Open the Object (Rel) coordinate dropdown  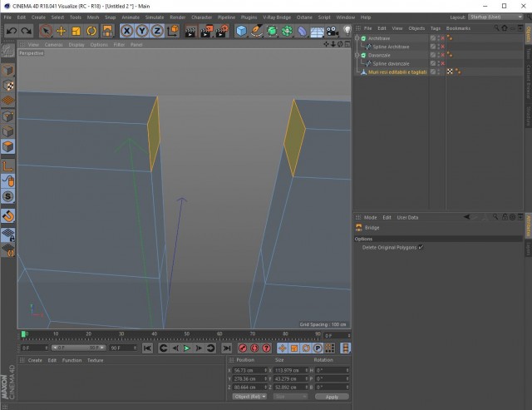(x=249, y=397)
